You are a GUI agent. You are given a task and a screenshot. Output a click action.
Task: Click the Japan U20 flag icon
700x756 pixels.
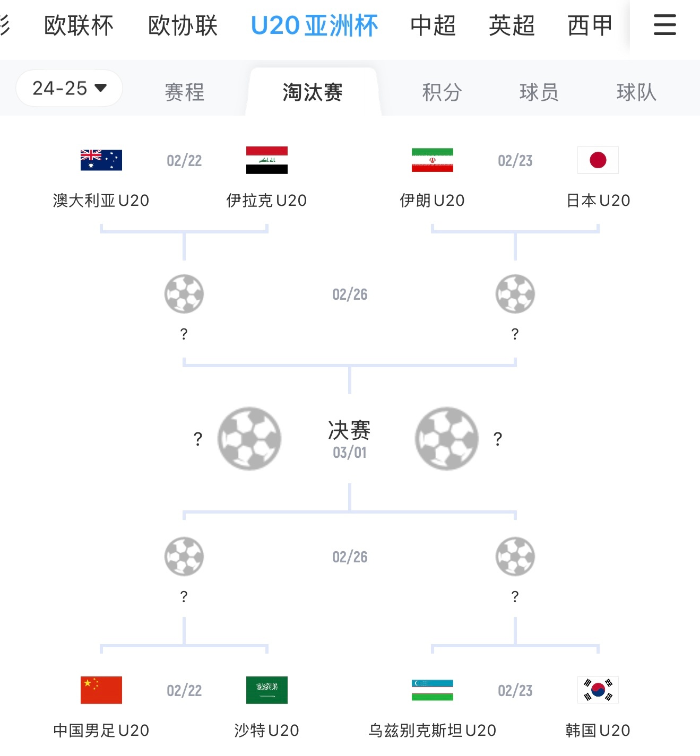point(598,160)
